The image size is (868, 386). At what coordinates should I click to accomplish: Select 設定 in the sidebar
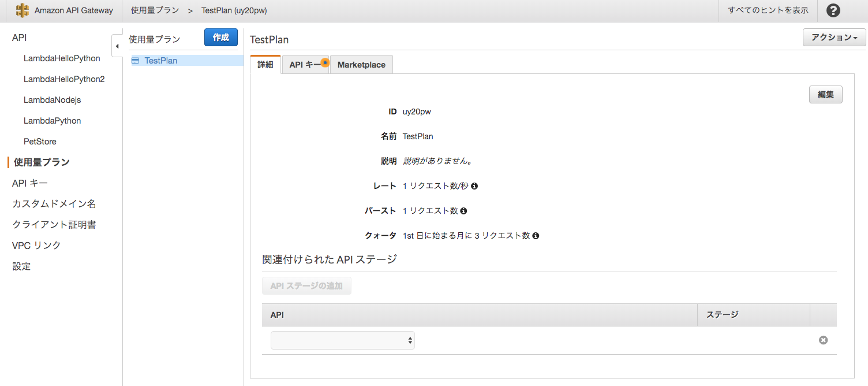[x=21, y=266]
